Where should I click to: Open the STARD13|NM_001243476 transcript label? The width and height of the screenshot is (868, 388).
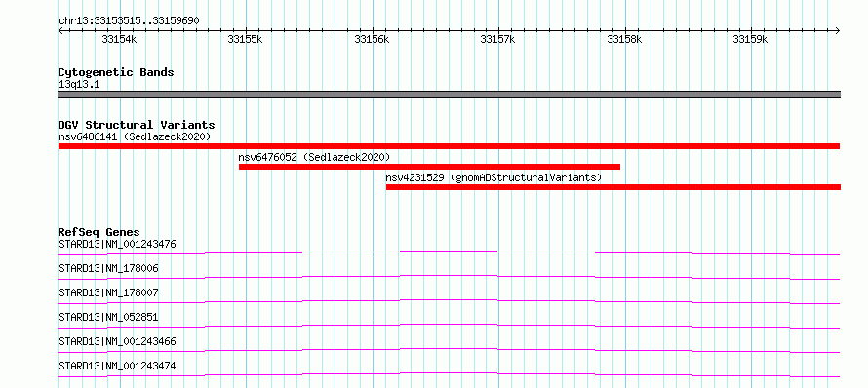click(117, 244)
